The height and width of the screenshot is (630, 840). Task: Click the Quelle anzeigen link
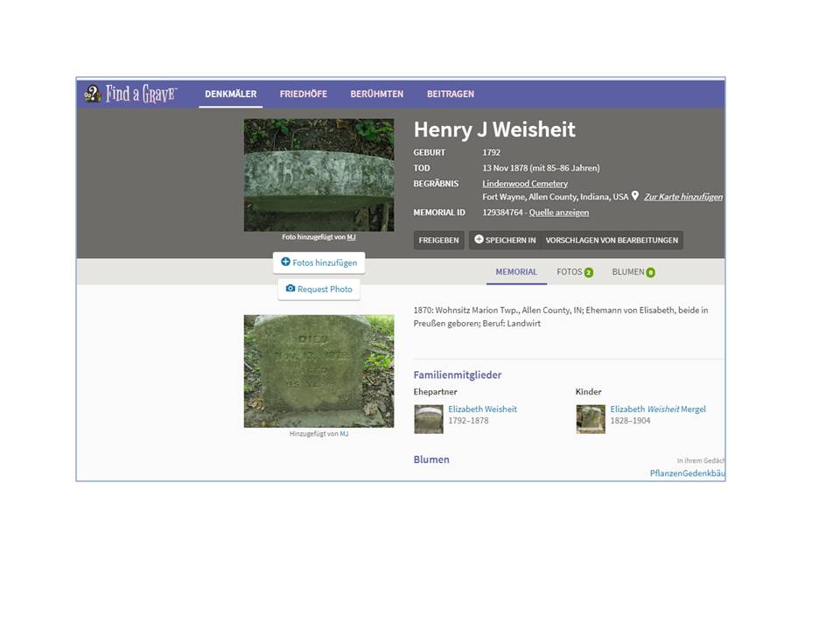click(559, 212)
